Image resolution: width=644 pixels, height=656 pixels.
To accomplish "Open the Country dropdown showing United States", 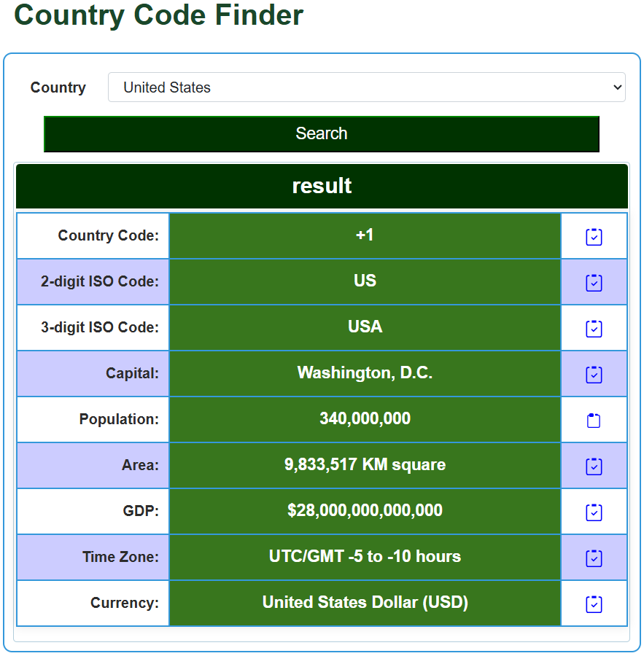I will click(366, 87).
